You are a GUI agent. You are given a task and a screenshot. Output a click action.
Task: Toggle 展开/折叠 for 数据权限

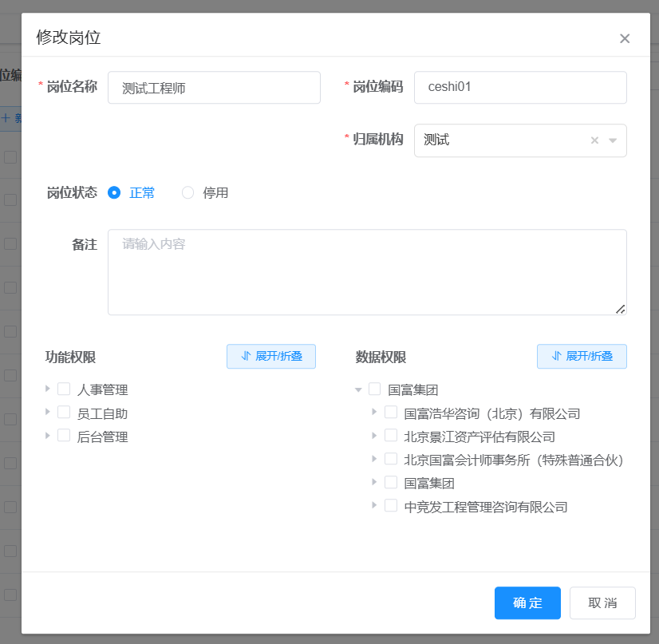point(582,356)
